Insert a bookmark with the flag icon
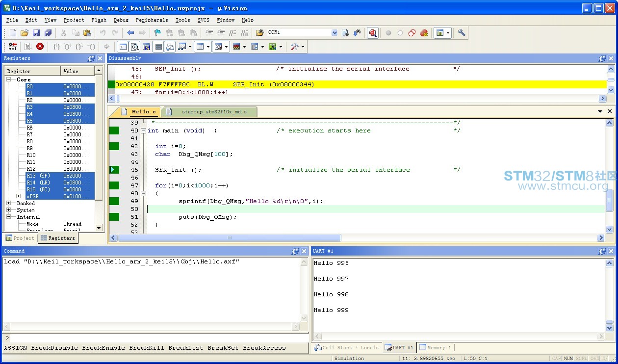The width and height of the screenshot is (618, 364). tap(157, 33)
